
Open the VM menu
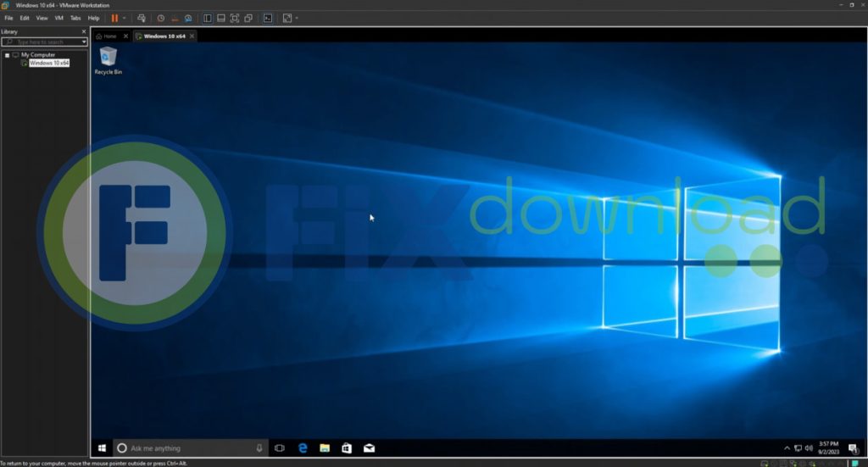point(58,18)
